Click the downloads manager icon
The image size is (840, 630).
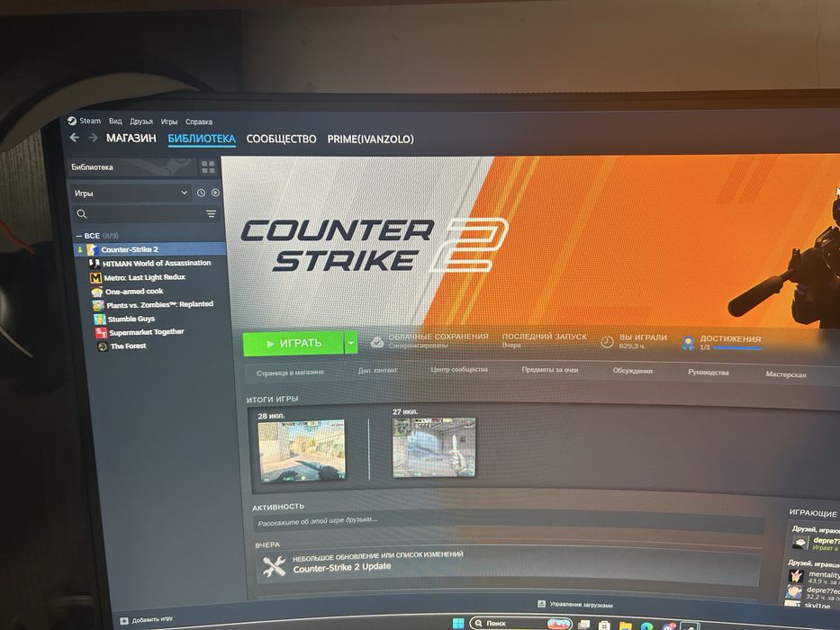[x=542, y=604]
